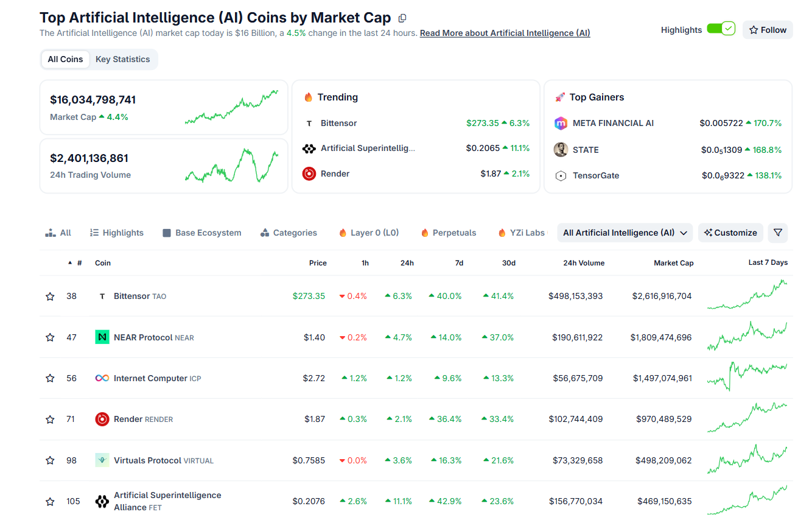Click the 24h Trading Volume sparkline chart
This screenshot has height=520, width=812.
click(232, 166)
